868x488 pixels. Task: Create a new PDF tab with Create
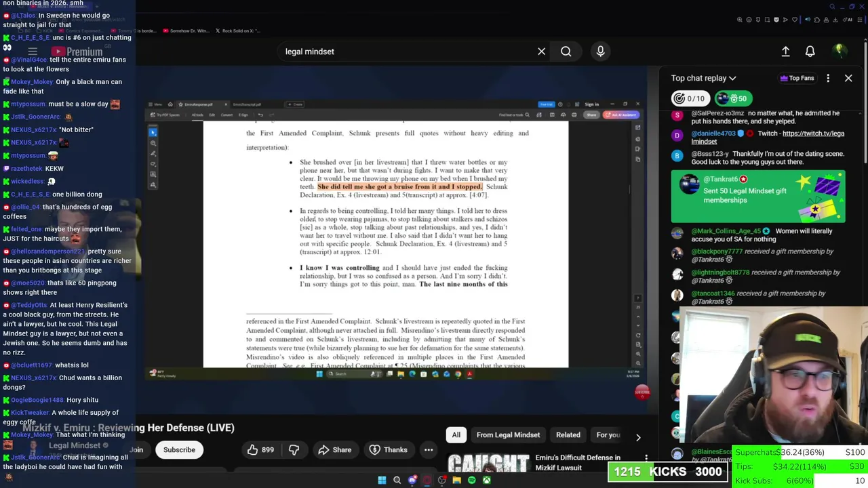294,104
